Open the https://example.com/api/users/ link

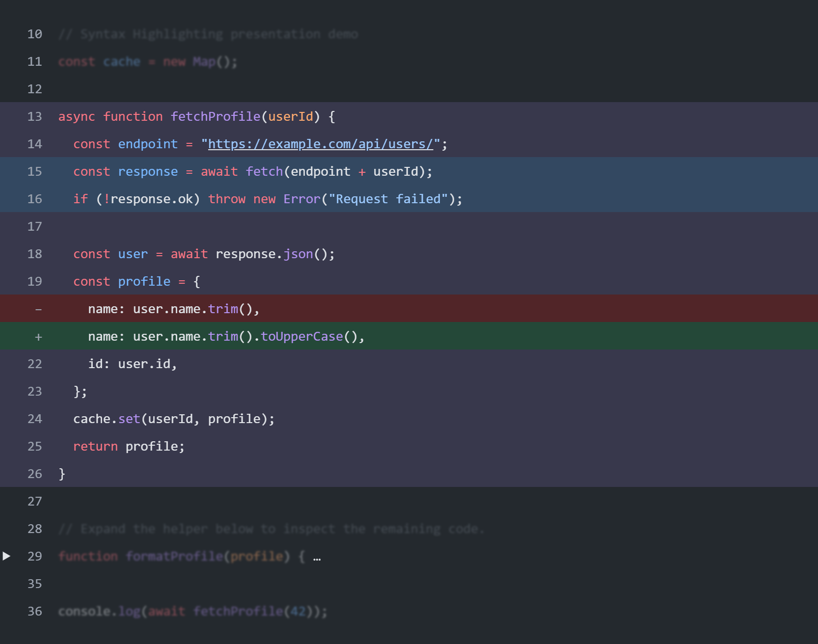click(321, 144)
